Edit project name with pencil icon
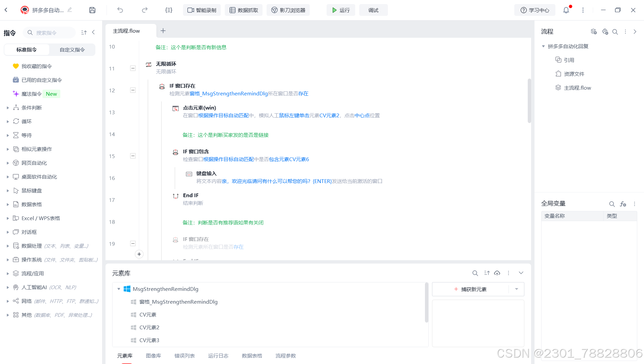Image resolution: width=644 pixels, height=364 pixels. click(70, 10)
